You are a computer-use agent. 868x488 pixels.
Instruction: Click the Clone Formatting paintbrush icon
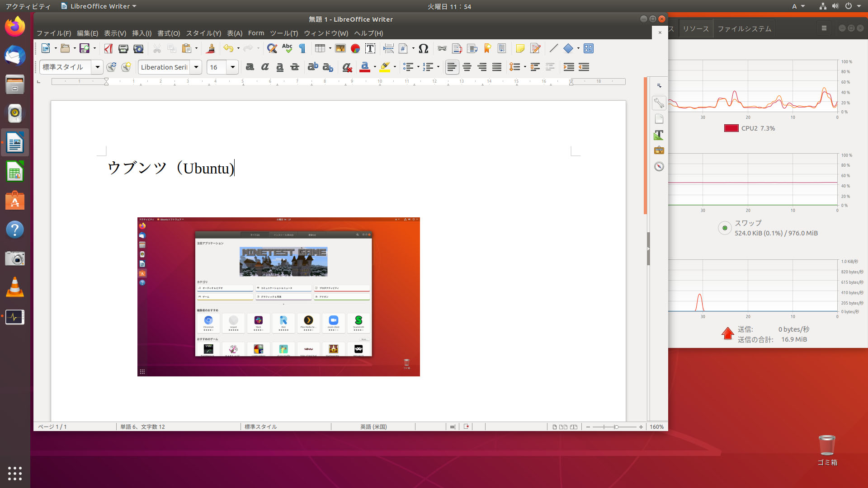(x=210, y=48)
